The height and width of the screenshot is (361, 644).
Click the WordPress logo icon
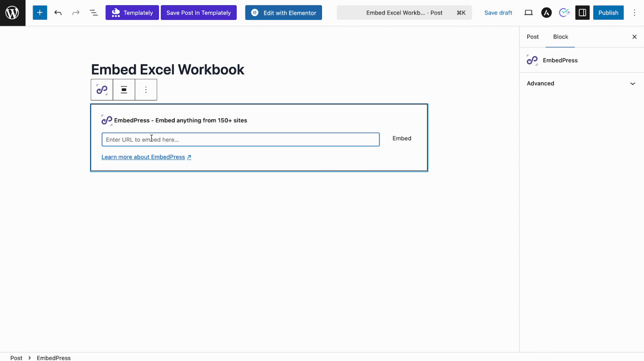(13, 13)
